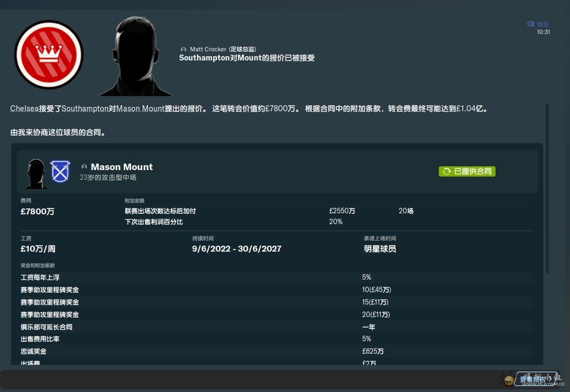Click the Southampton shield badge icon
The width and height of the screenshot is (570, 392).
point(60,172)
